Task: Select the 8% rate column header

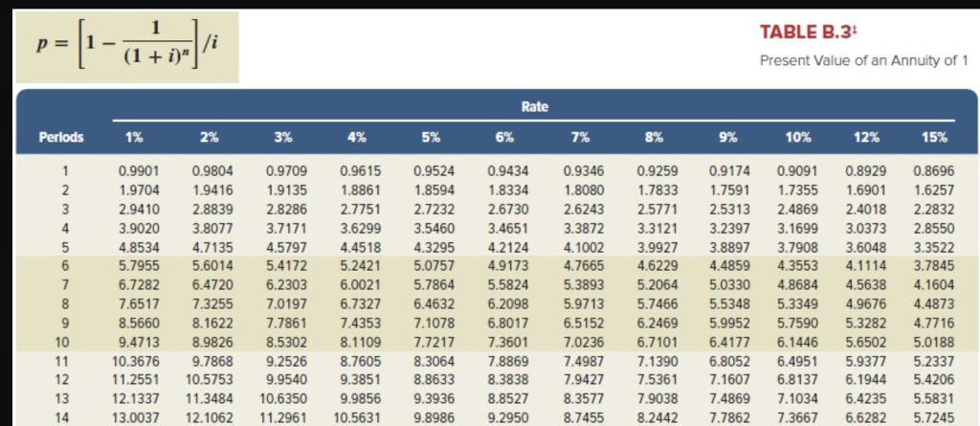Action: coord(654,137)
